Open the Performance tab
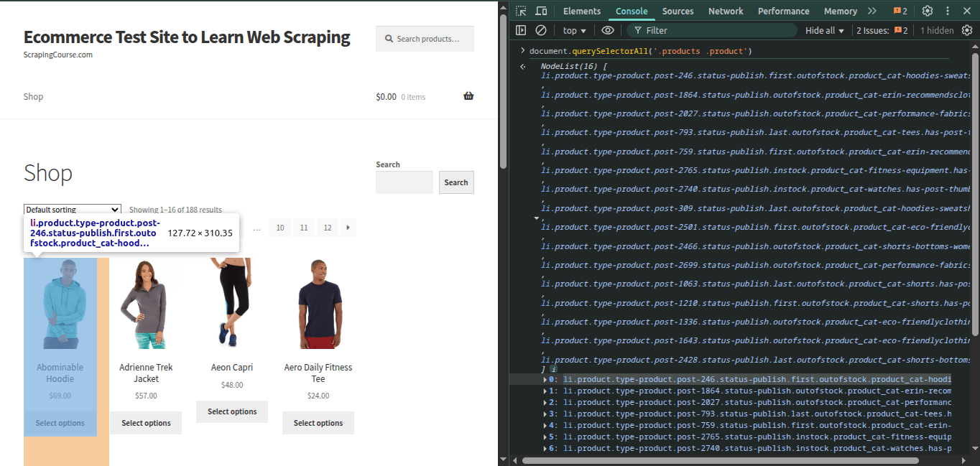980x466 pixels. (783, 11)
